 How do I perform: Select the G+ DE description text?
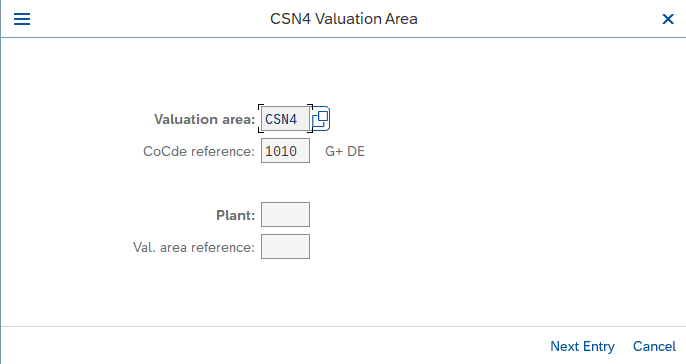click(x=345, y=151)
